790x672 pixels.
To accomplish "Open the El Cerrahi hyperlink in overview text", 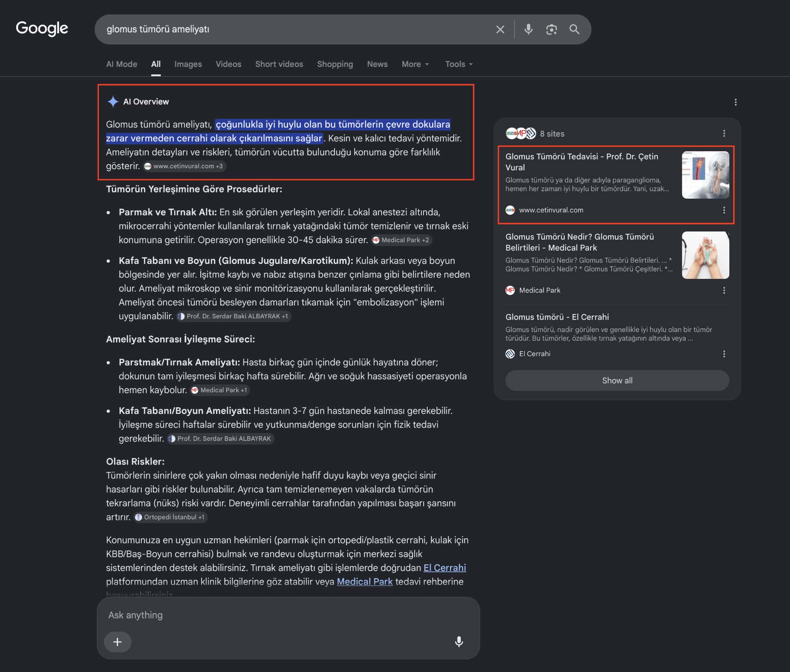I will tap(445, 568).
